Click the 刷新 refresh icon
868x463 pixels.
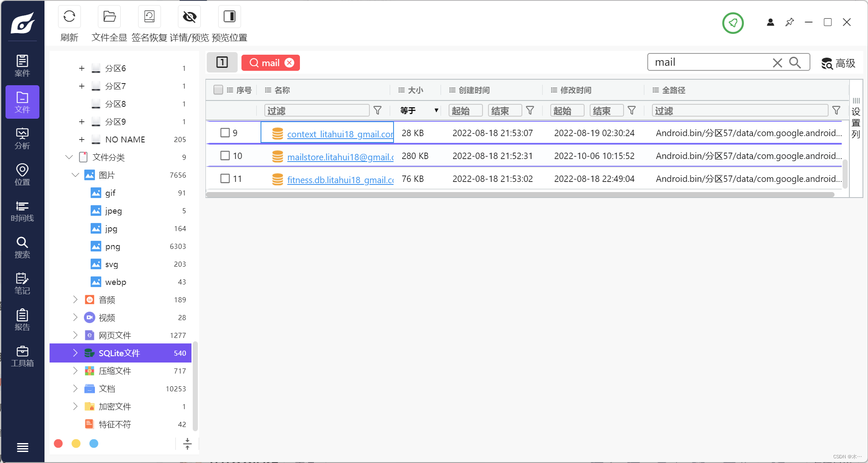tap(69, 17)
